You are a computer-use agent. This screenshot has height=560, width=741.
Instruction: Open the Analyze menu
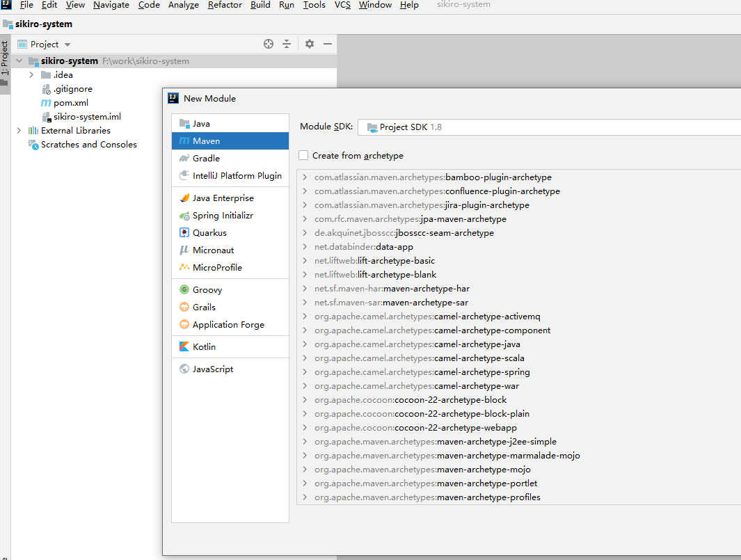pos(184,5)
